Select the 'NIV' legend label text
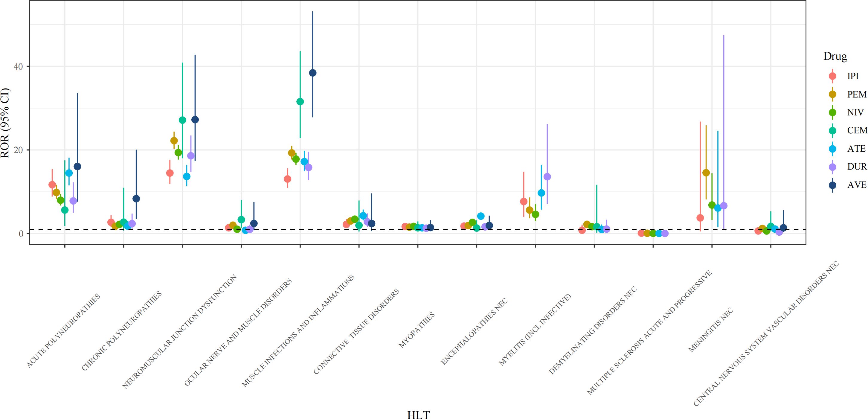This screenshot has width=868, height=419. pyautogui.click(x=855, y=112)
